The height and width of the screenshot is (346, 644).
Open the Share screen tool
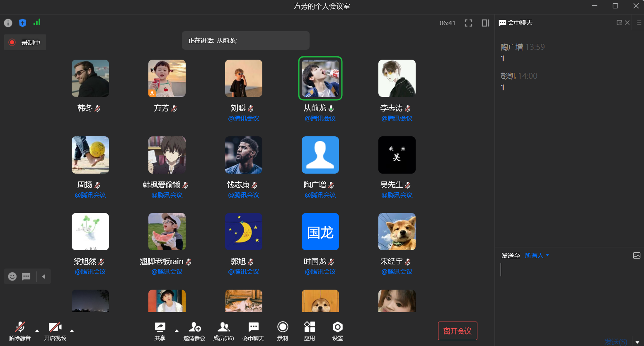pos(160,331)
